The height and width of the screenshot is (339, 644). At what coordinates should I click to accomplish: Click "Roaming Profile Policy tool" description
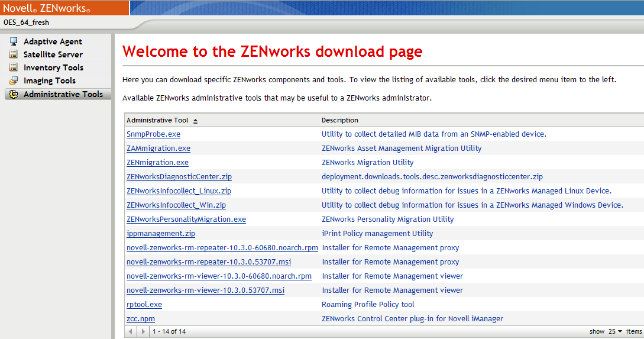pos(368,305)
